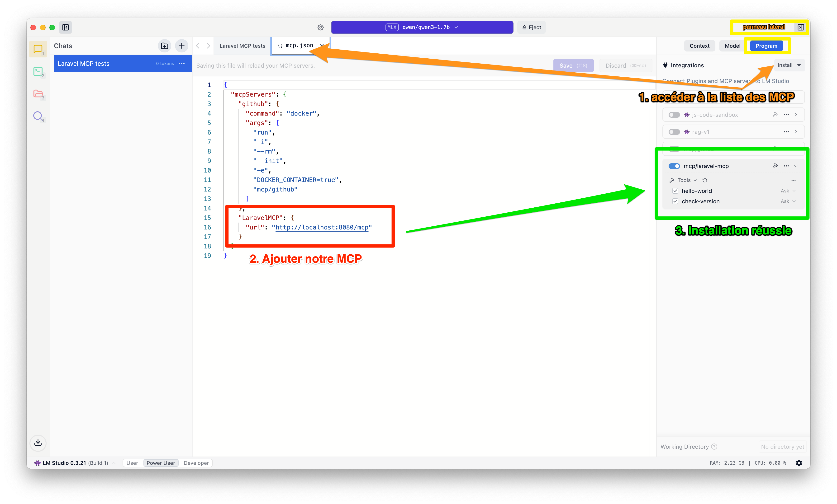This screenshot has height=504, width=837.
Task: Click the "mcp/github" string in editor
Action: (x=275, y=189)
